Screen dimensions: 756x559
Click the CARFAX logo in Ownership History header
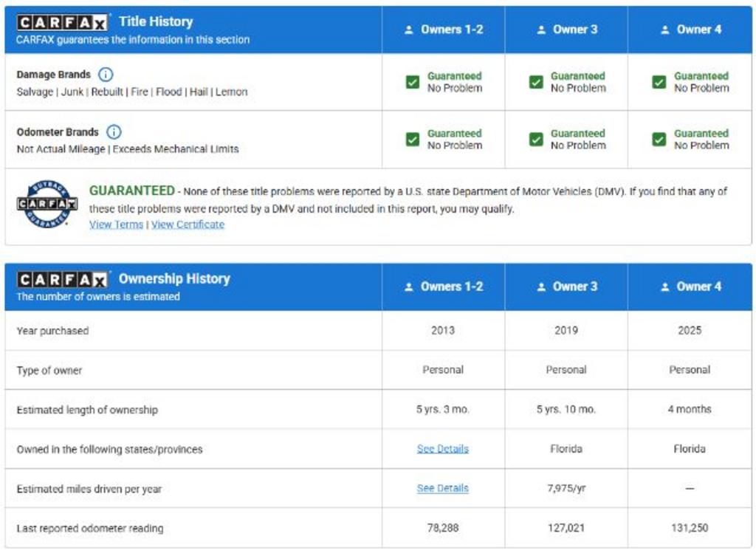[x=62, y=279]
